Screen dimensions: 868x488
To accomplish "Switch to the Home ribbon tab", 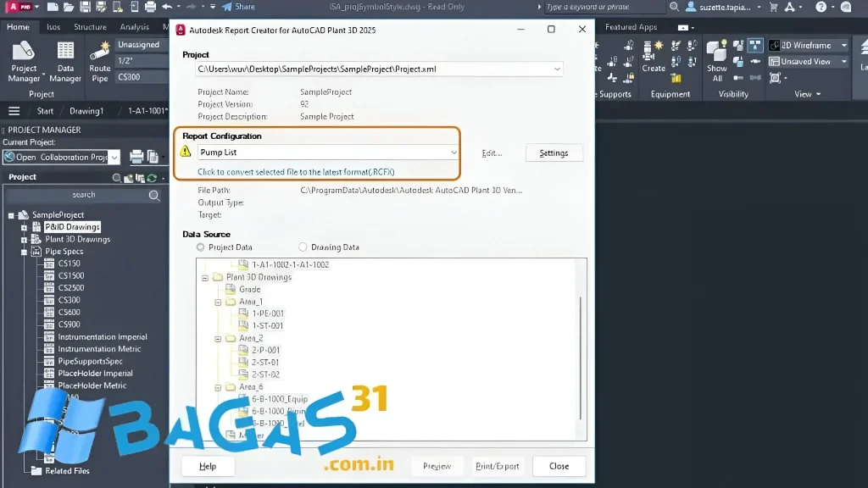I will click(x=19, y=27).
